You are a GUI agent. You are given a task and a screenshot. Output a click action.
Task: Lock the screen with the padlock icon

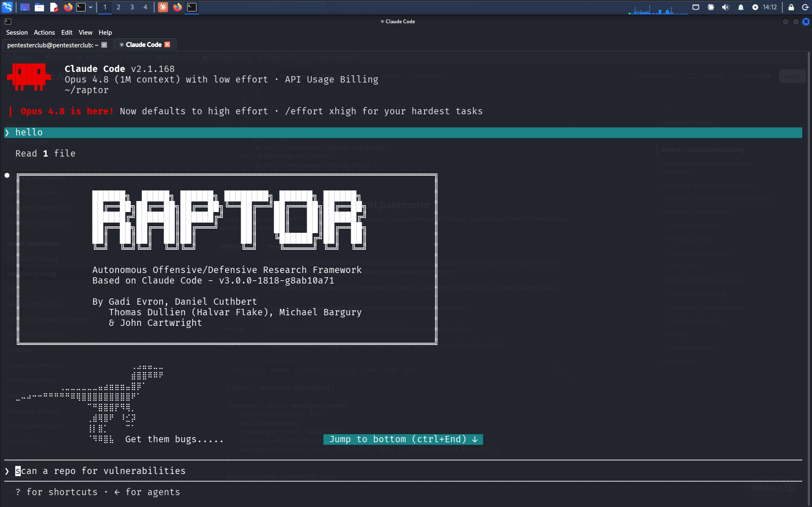point(791,7)
